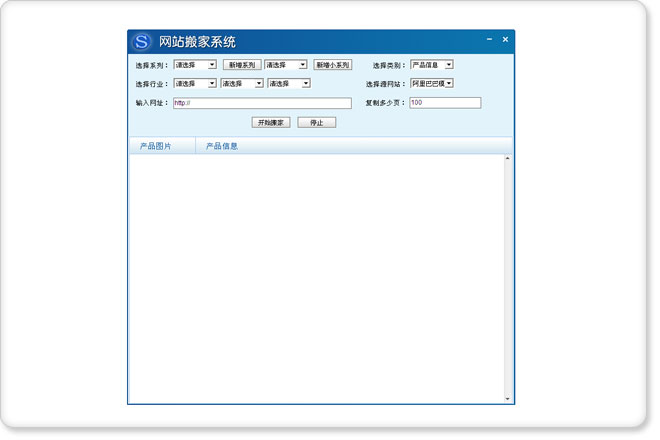Click the blue S application logo
The width and height of the screenshot is (660, 440).
pos(142,42)
